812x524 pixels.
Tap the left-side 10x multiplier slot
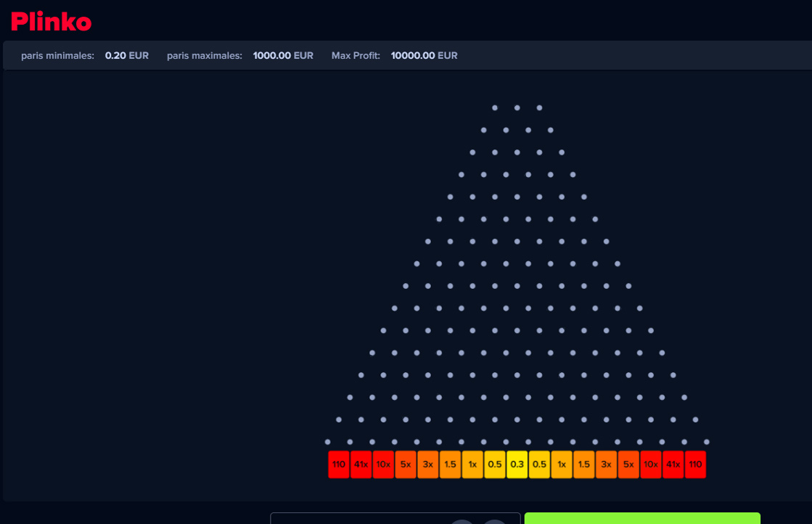click(x=383, y=464)
